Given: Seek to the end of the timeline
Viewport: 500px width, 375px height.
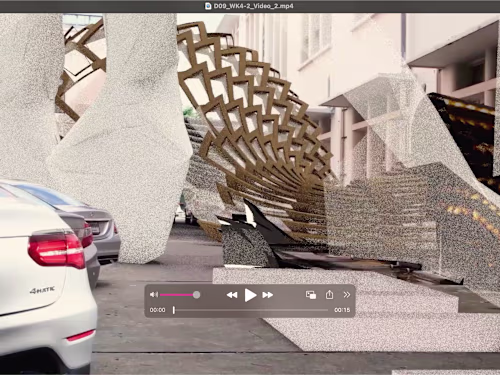Looking at the screenshot, I should coord(328,310).
